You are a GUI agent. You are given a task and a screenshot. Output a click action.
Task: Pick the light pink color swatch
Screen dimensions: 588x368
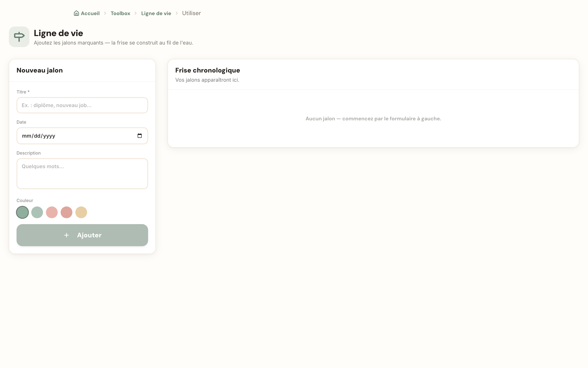(x=52, y=212)
